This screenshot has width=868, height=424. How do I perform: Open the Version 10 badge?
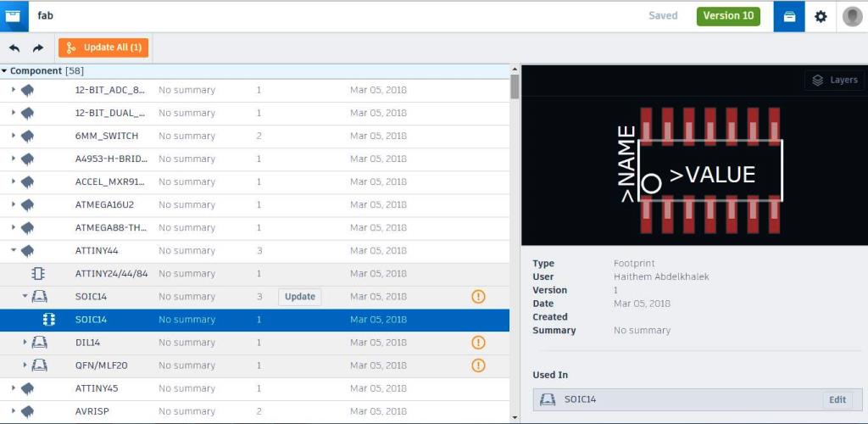(x=728, y=16)
